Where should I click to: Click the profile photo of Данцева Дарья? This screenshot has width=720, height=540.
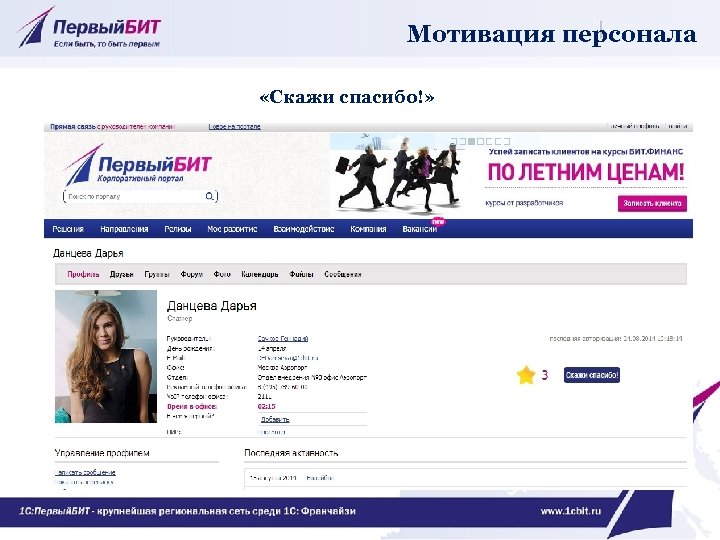click(106, 356)
